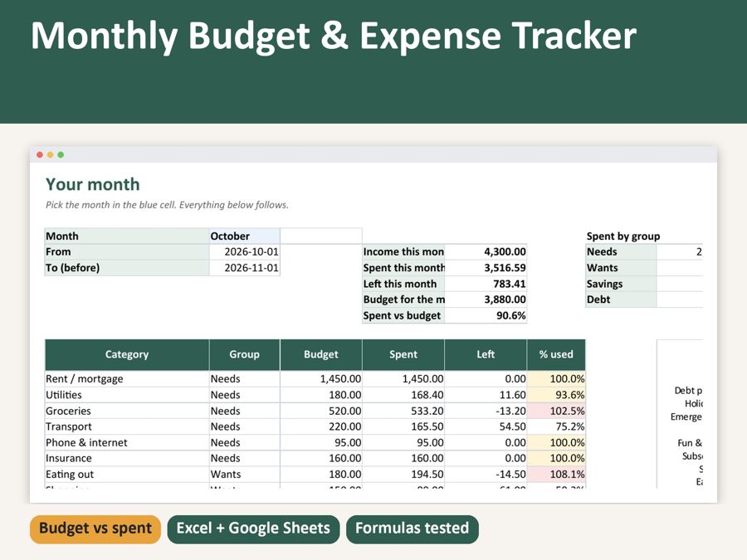Select the 'Eating out' category cell
The image size is (747, 560).
[x=127, y=475]
